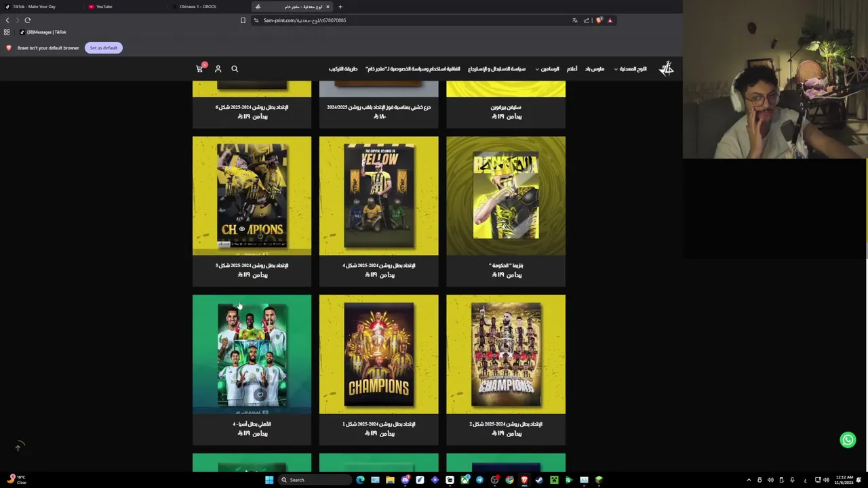This screenshot has height=488, width=868.
Task: Open the WhatsApp chat bubble
Action: (848, 440)
